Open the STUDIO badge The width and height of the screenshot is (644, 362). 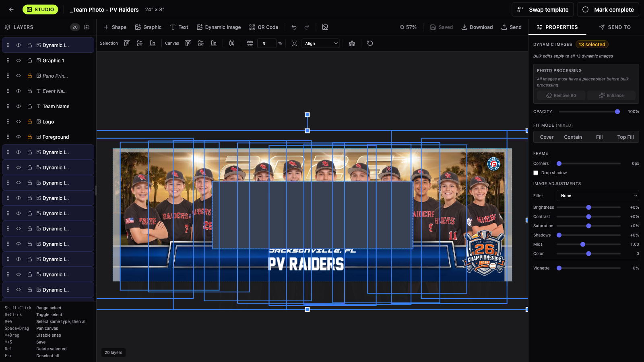40,9
